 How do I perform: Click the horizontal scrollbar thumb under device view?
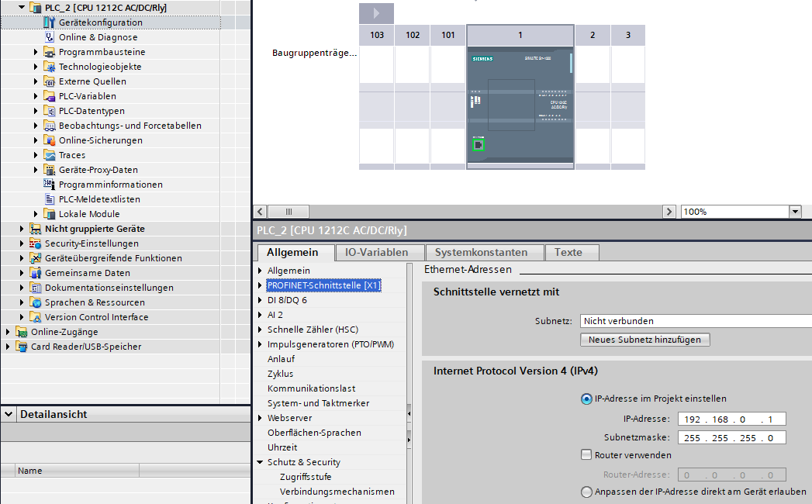coord(289,212)
